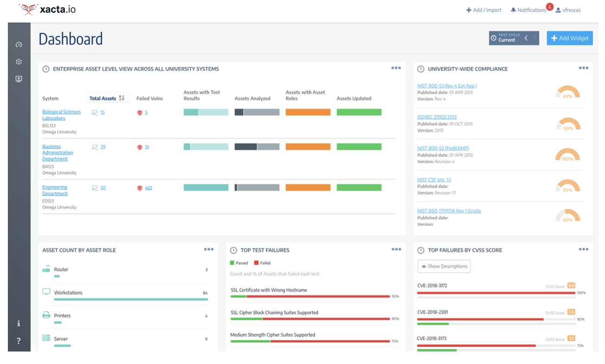Open the vfrescas user account menu
The image size is (605, 364).
568,9
